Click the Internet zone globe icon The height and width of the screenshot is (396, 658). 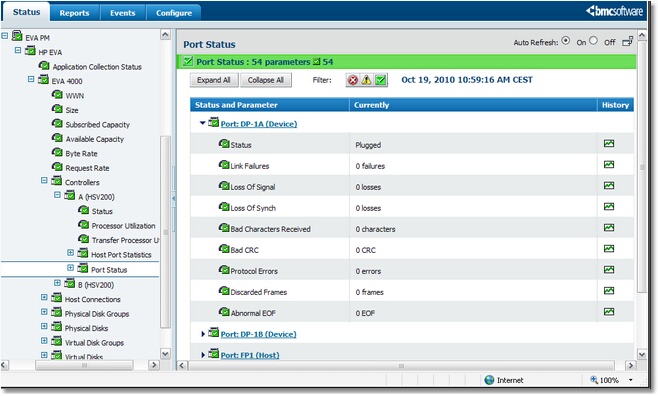[489, 380]
